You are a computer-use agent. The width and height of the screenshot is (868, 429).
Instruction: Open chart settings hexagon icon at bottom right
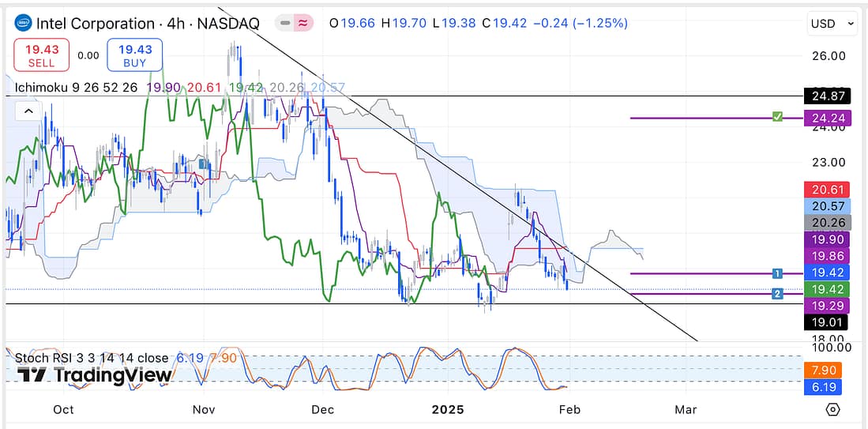point(832,409)
